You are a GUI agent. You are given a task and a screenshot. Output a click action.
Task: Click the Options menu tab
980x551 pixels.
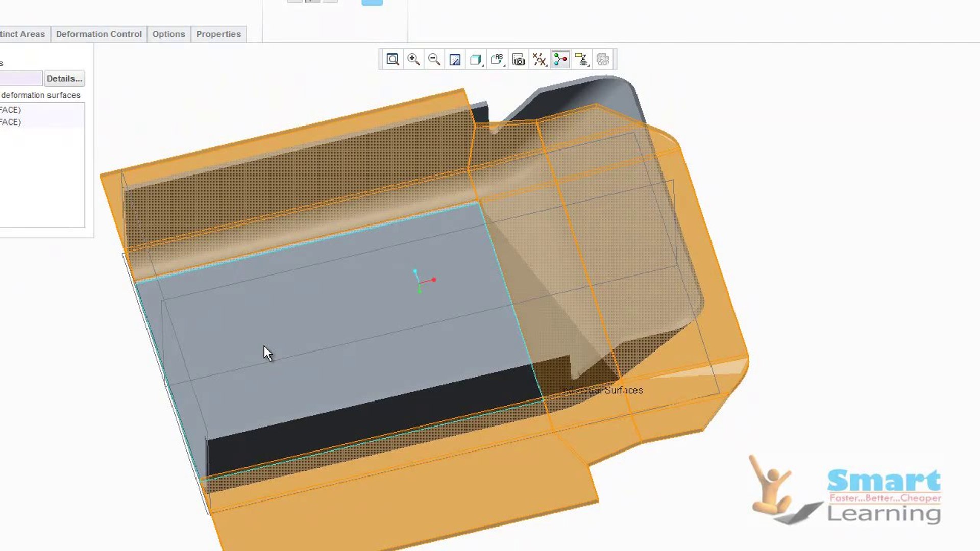click(168, 34)
